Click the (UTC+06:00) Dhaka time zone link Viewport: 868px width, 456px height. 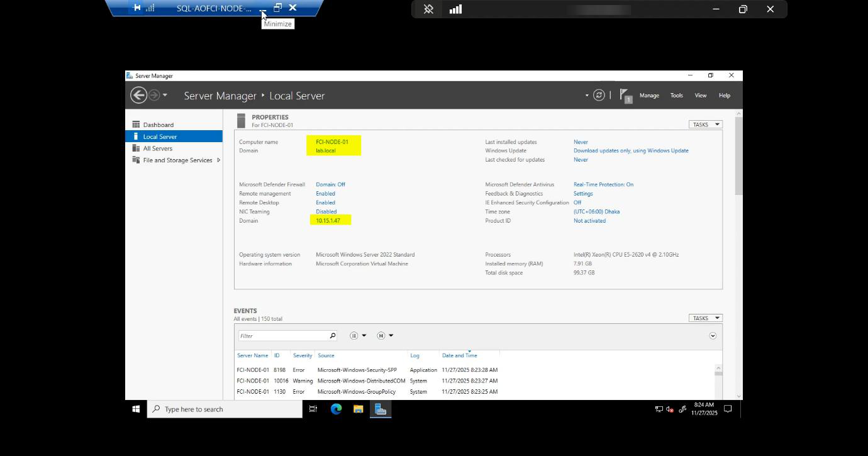tap(596, 211)
